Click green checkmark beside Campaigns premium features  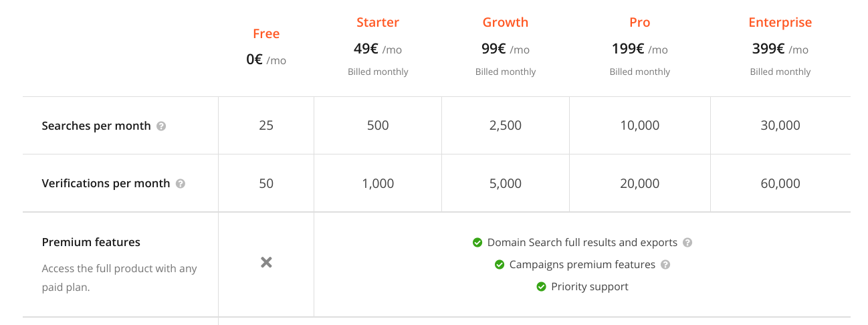[500, 265]
